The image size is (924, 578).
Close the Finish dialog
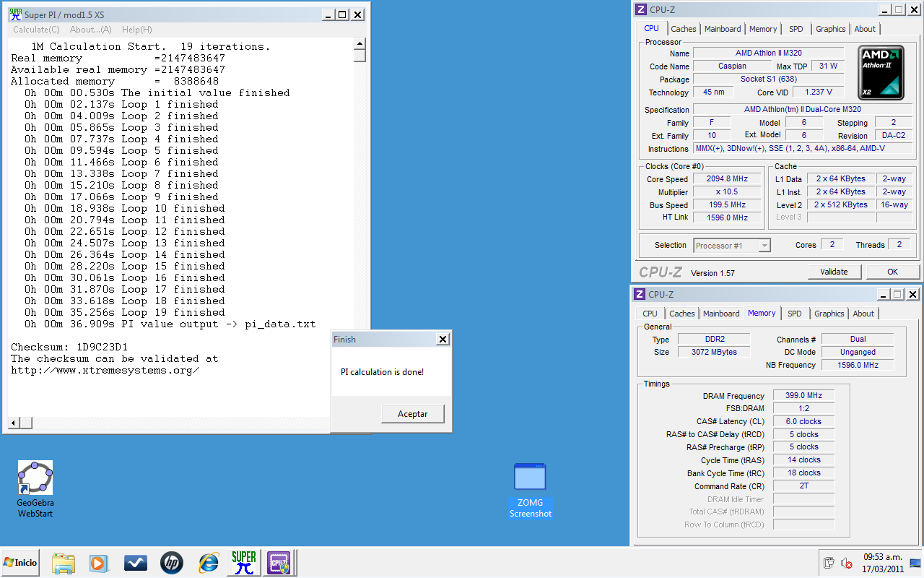[x=443, y=340]
